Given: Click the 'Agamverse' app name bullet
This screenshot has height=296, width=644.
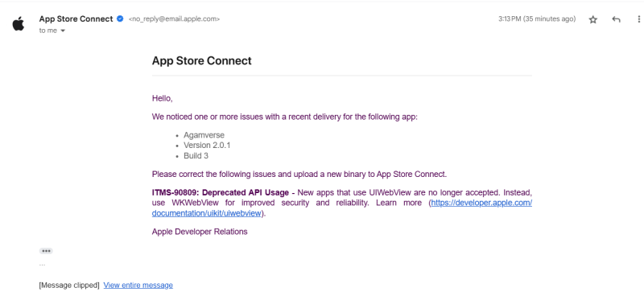Looking at the screenshot, I should [204, 135].
